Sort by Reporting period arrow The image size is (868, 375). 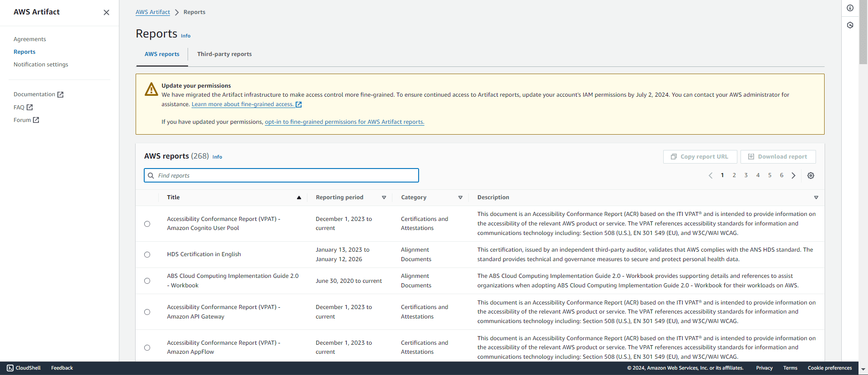[x=384, y=197]
